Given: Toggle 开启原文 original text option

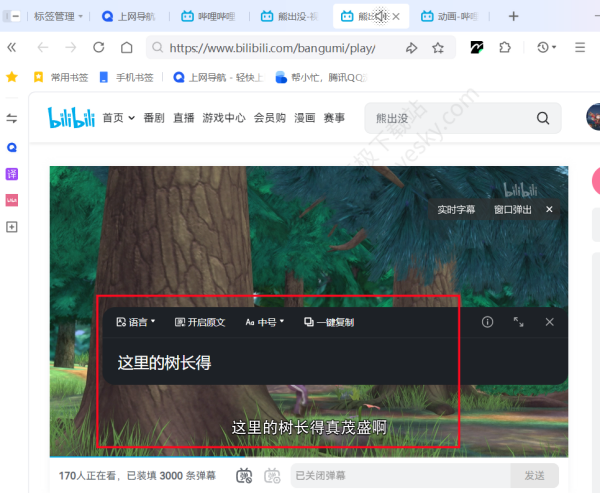Looking at the screenshot, I should pyautogui.click(x=200, y=322).
